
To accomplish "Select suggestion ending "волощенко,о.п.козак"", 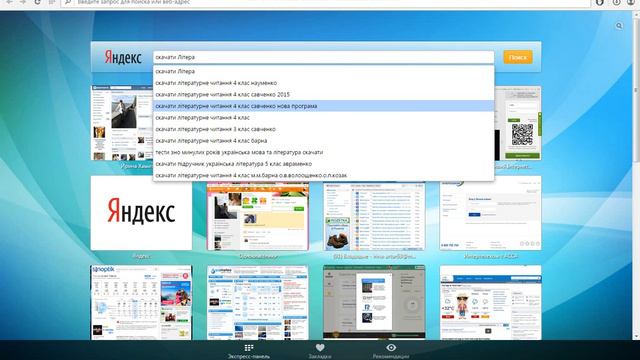I will coord(323,175).
